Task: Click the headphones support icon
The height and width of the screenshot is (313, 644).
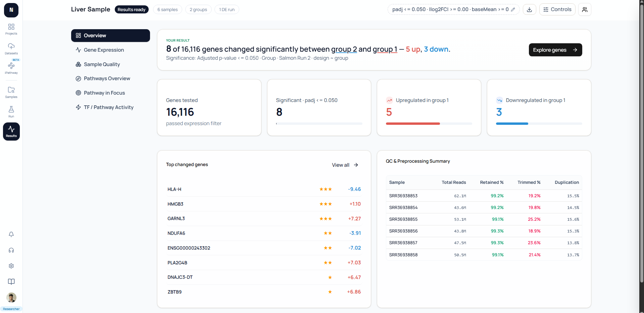Action: point(11,250)
